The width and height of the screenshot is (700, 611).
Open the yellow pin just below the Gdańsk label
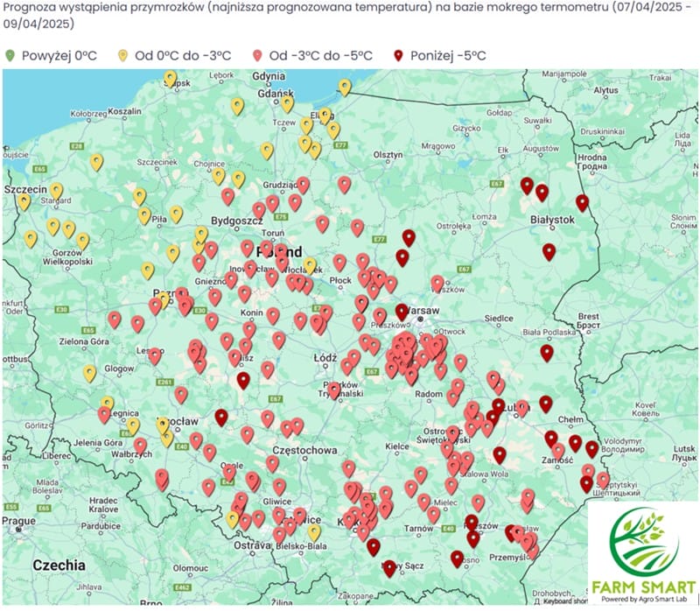tap(287, 104)
